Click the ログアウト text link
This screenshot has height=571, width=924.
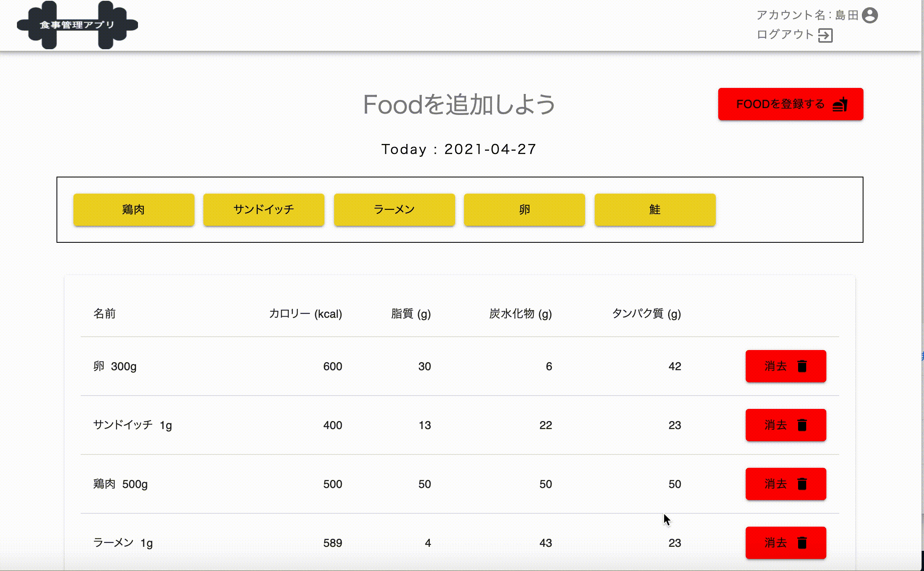click(785, 35)
